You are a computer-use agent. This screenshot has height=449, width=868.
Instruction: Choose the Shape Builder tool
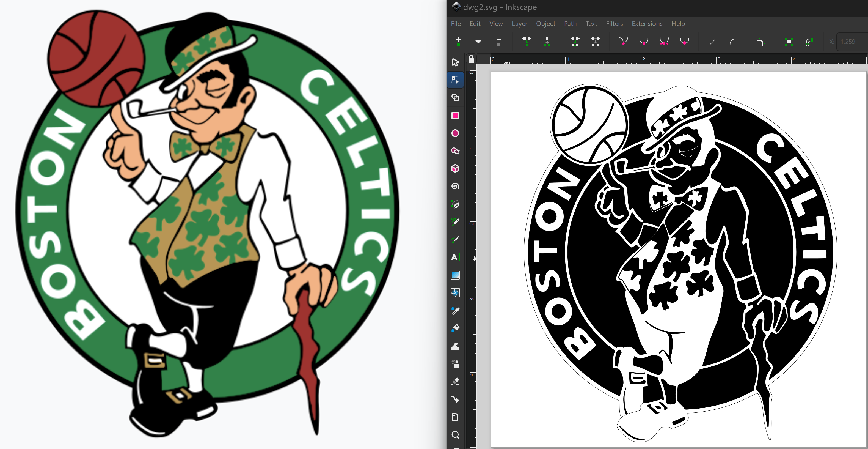tap(455, 98)
